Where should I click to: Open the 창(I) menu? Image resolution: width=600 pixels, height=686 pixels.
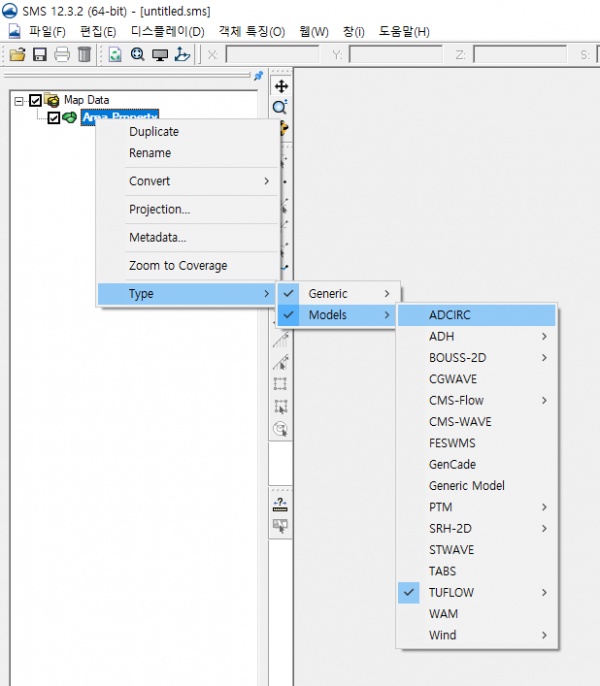point(354,32)
